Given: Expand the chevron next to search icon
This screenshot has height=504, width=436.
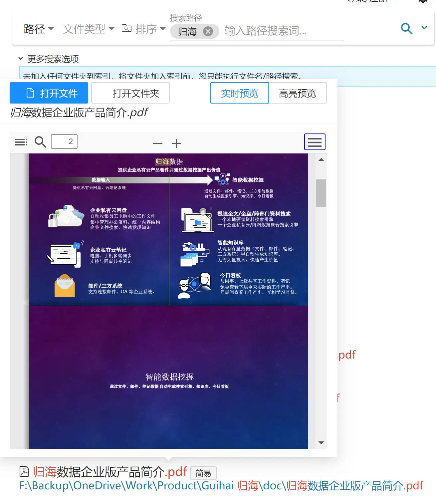Looking at the screenshot, I should (x=424, y=28).
